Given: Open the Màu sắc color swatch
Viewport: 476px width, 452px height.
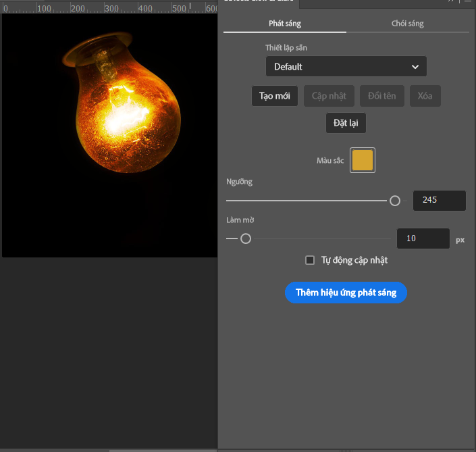Looking at the screenshot, I should pyautogui.click(x=363, y=160).
